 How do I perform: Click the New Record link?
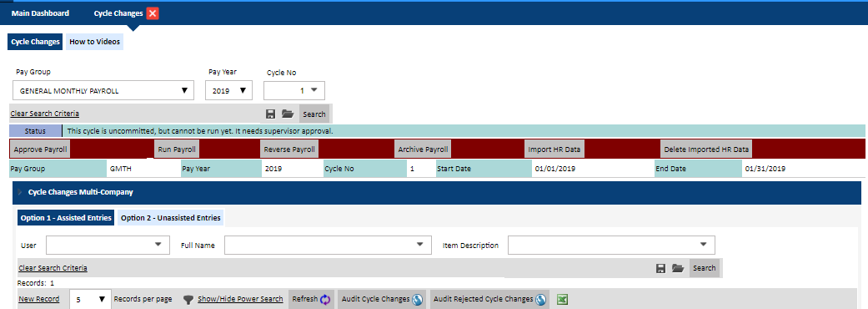point(38,300)
